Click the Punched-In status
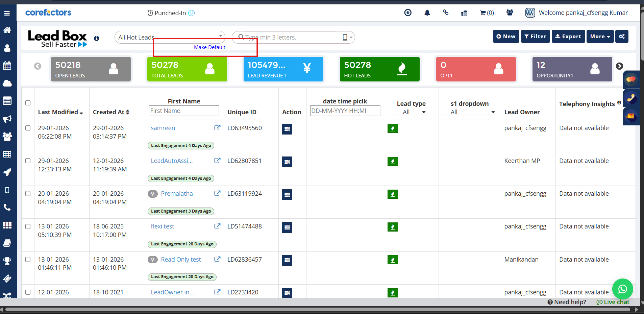The width and height of the screenshot is (644, 314). point(171,13)
